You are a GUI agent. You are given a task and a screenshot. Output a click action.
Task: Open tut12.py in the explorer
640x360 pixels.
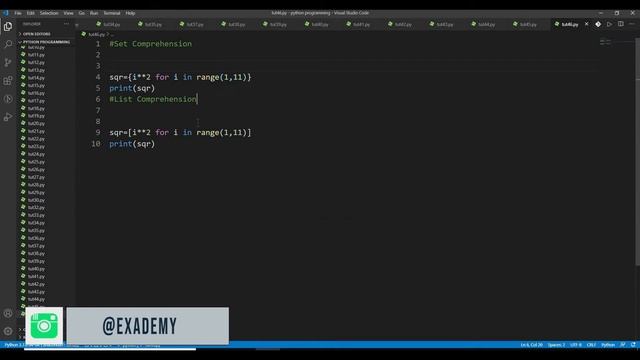coord(36,62)
